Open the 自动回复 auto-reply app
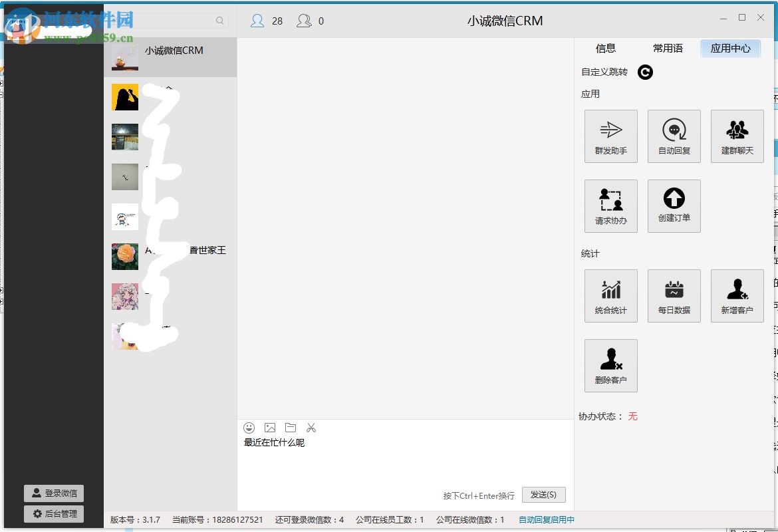778x532 pixels. [673, 136]
